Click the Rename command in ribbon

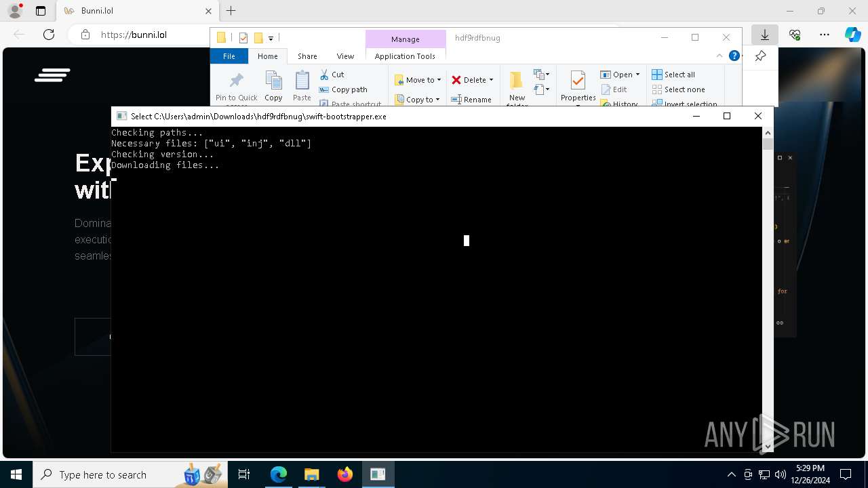471,100
